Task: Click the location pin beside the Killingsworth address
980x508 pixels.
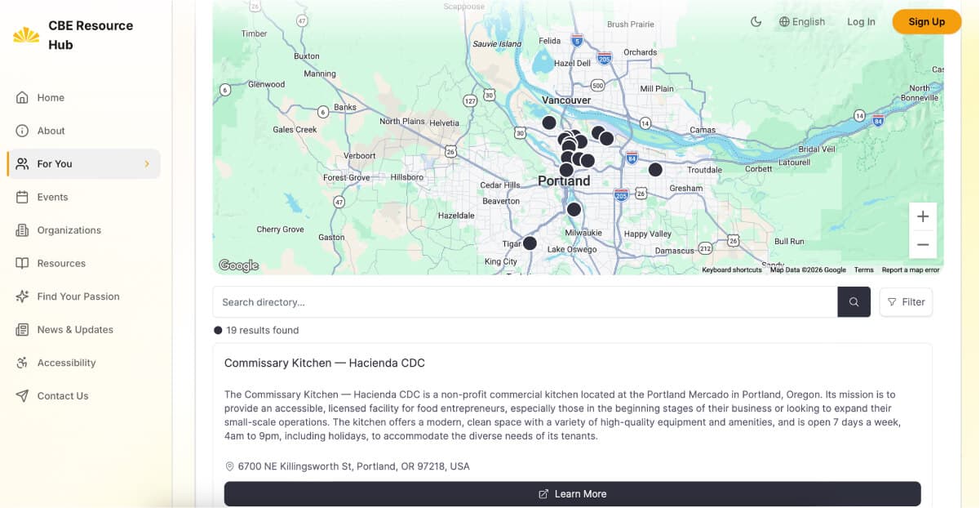Action: click(229, 466)
